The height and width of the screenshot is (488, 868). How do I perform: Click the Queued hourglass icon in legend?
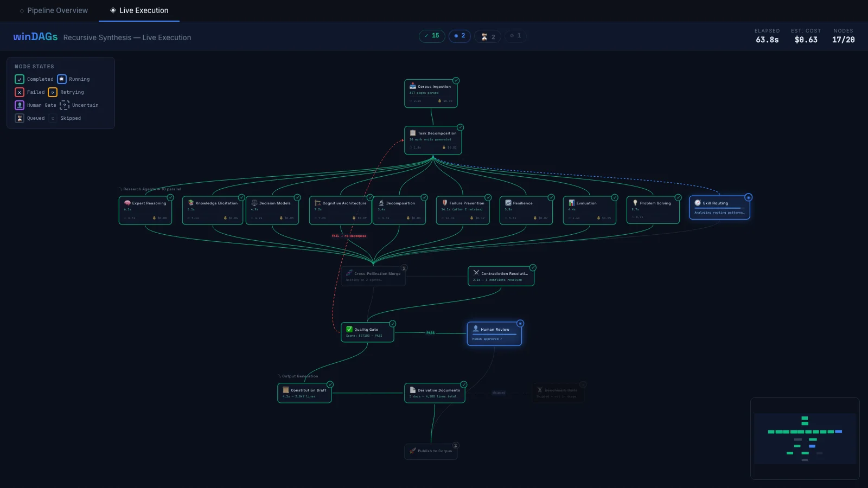coord(20,118)
